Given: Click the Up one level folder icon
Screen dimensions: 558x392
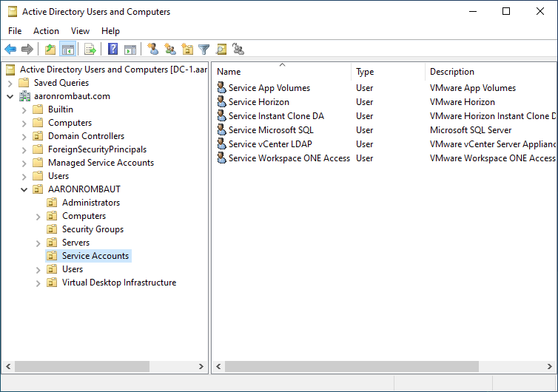Looking at the screenshot, I should pyautogui.click(x=50, y=50).
